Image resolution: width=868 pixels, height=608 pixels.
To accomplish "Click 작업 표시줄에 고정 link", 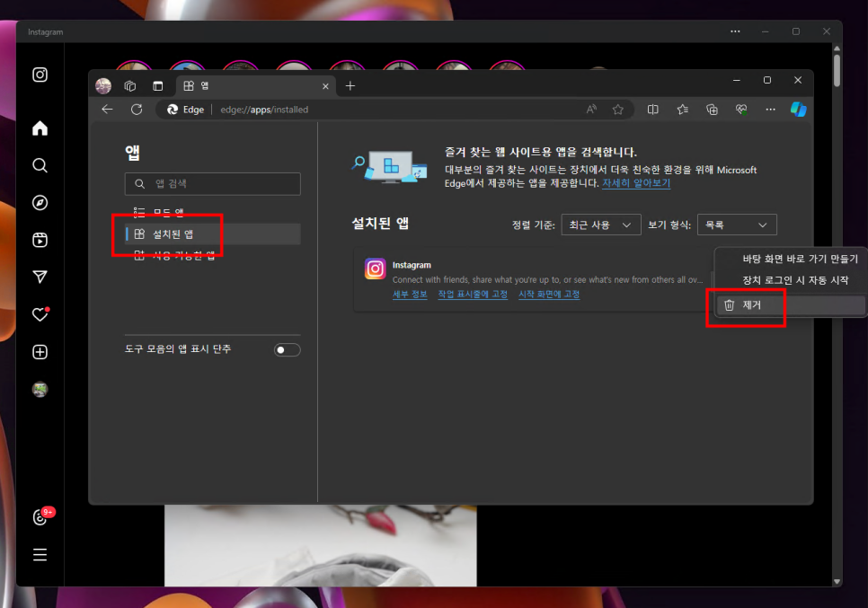I will pos(473,295).
